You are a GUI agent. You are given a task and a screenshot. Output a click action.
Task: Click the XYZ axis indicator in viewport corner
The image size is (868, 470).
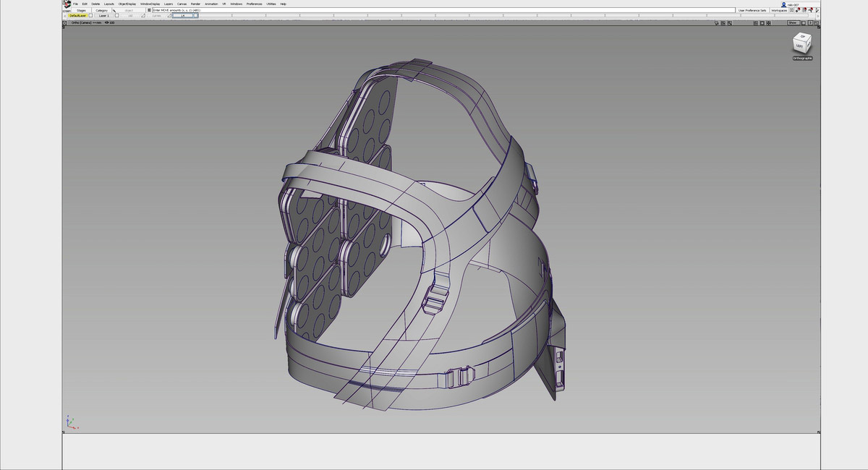tap(70, 422)
